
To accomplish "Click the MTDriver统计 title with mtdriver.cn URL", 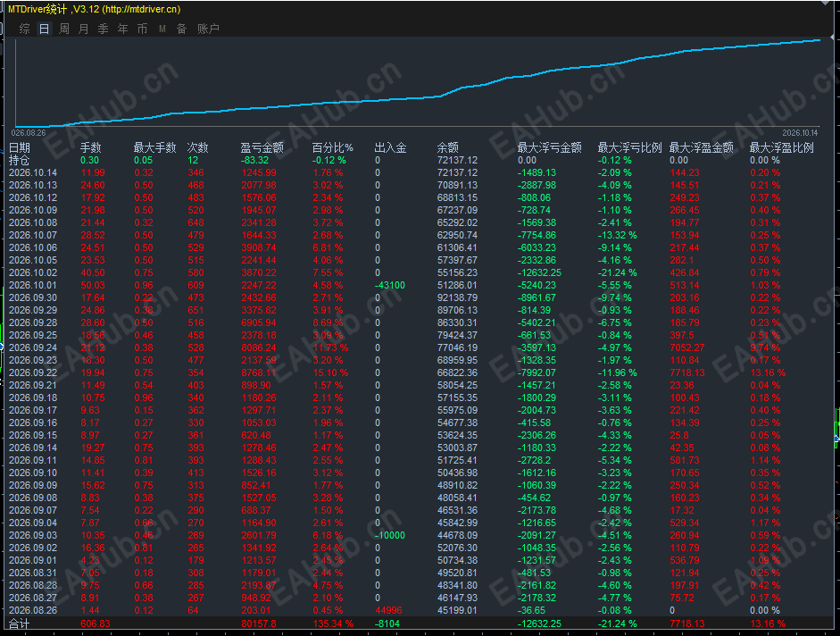I will pos(95,9).
